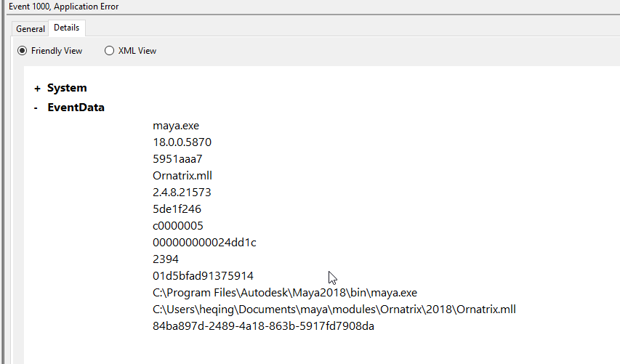Select the Friendly View radio button
This screenshot has width=620, height=364.
[22, 51]
